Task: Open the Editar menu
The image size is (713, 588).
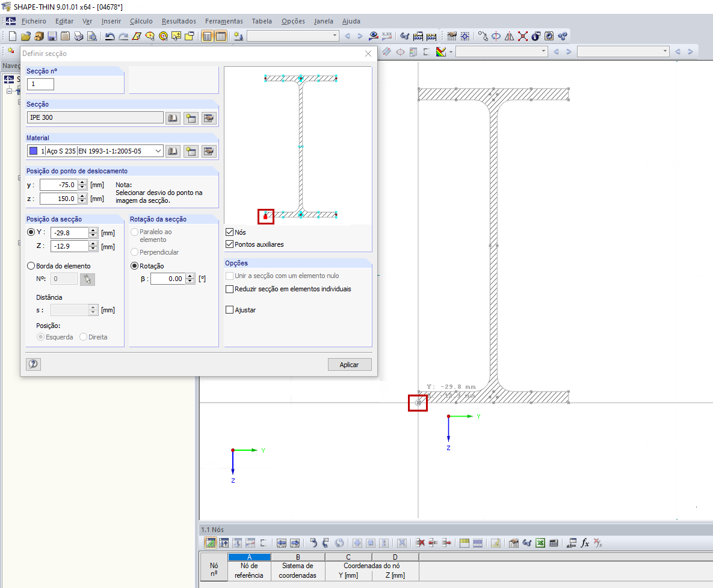Action: [x=64, y=21]
